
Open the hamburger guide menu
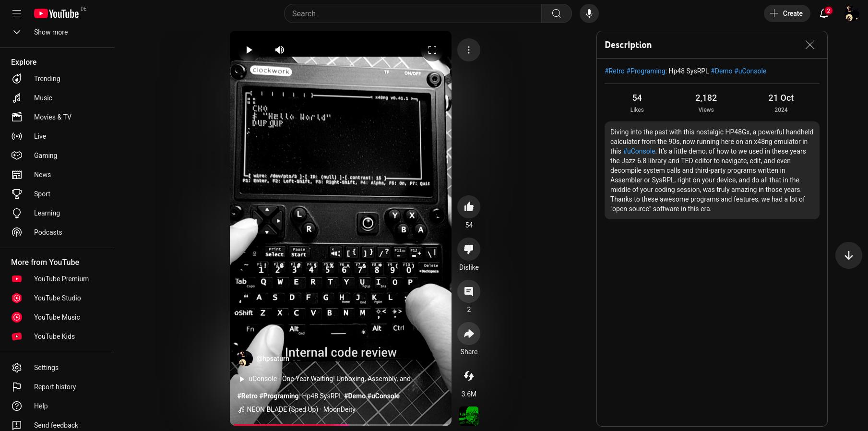[x=17, y=13]
